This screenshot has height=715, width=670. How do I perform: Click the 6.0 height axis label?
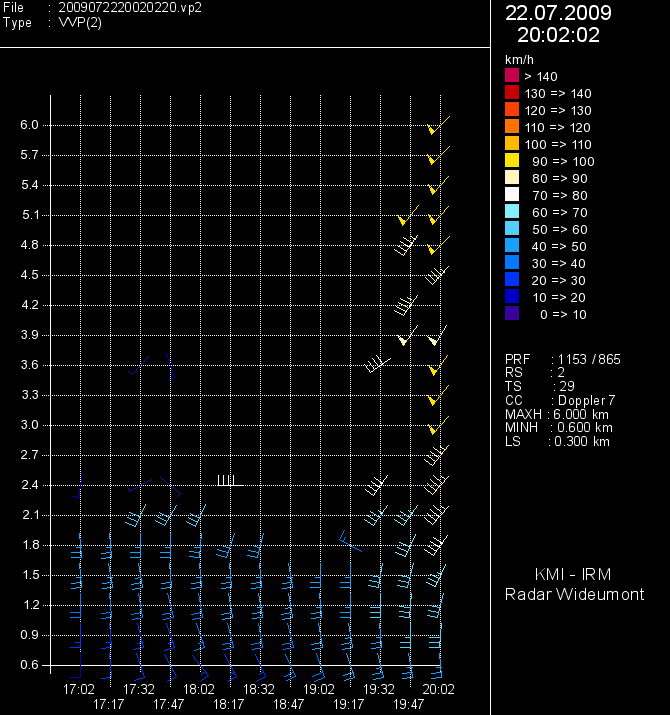(29, 125)
